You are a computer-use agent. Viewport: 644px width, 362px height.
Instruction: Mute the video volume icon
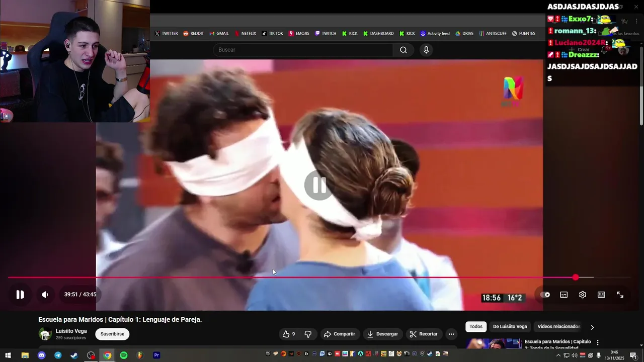click(45, 295)
